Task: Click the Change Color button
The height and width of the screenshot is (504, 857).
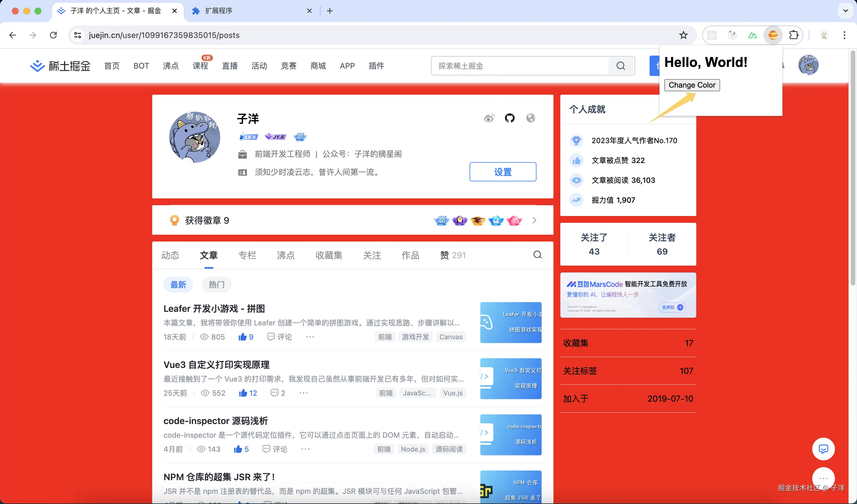Action: coord(692,85)
